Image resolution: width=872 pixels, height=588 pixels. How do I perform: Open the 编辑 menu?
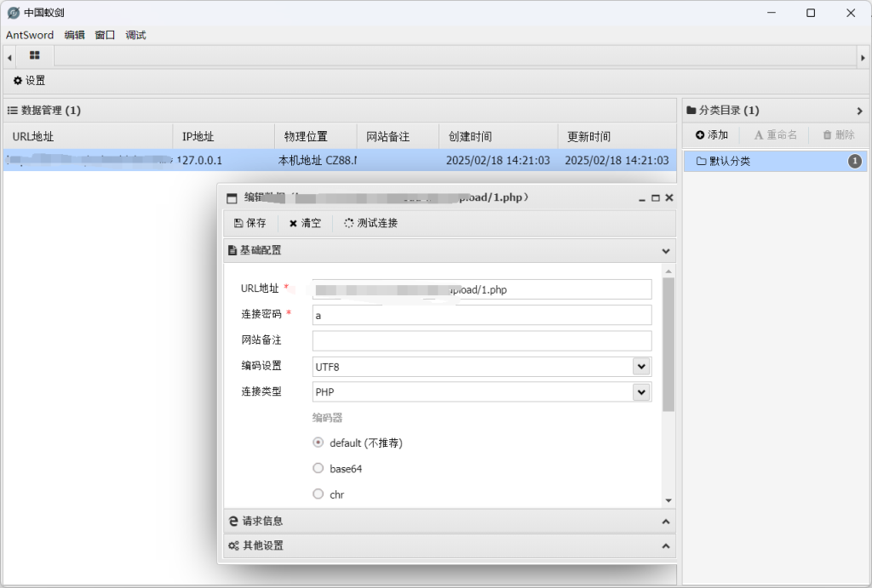click(75, 35)
